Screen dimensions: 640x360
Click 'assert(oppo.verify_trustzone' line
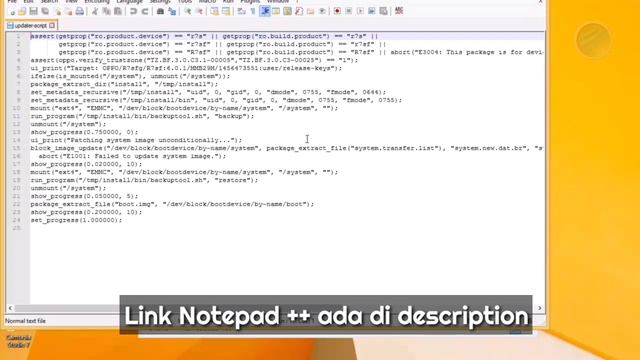[194, 60]
